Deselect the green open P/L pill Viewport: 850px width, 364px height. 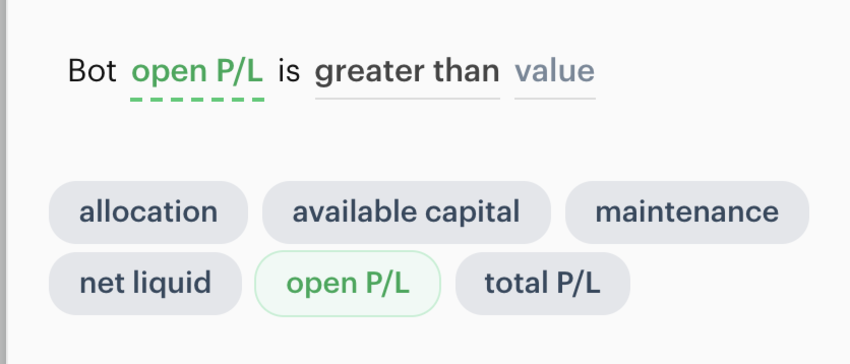347,283
